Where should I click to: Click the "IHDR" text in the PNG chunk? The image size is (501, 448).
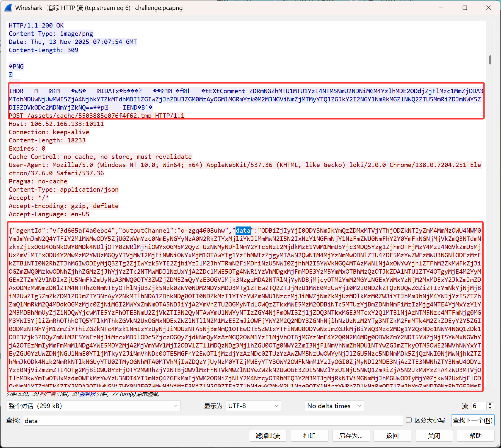(16, 91)
